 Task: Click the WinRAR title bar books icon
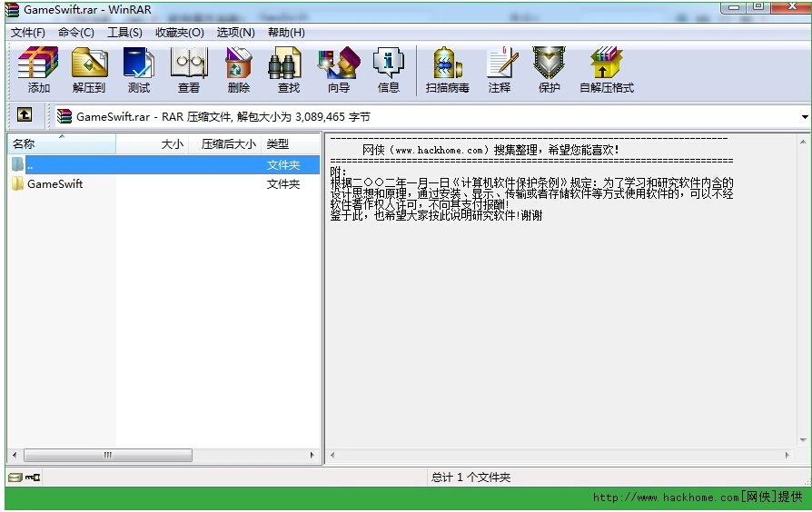tap(12, 10)
